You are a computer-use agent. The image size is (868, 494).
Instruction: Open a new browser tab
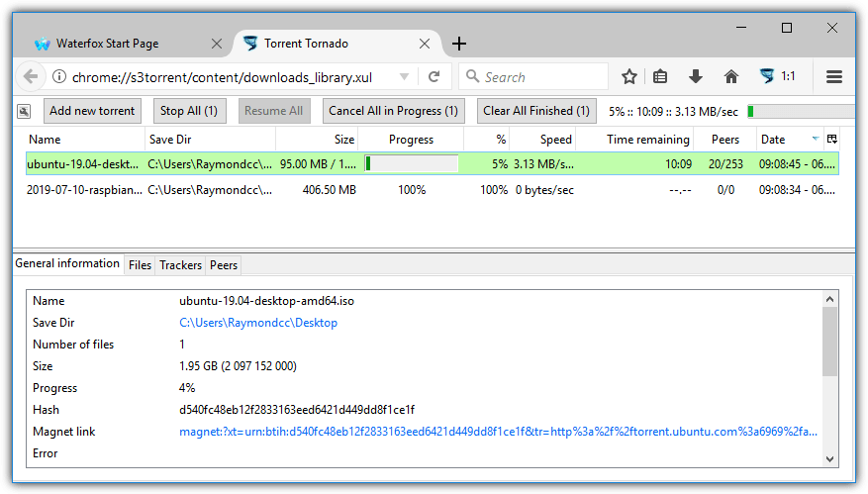(x=459, y=44)
